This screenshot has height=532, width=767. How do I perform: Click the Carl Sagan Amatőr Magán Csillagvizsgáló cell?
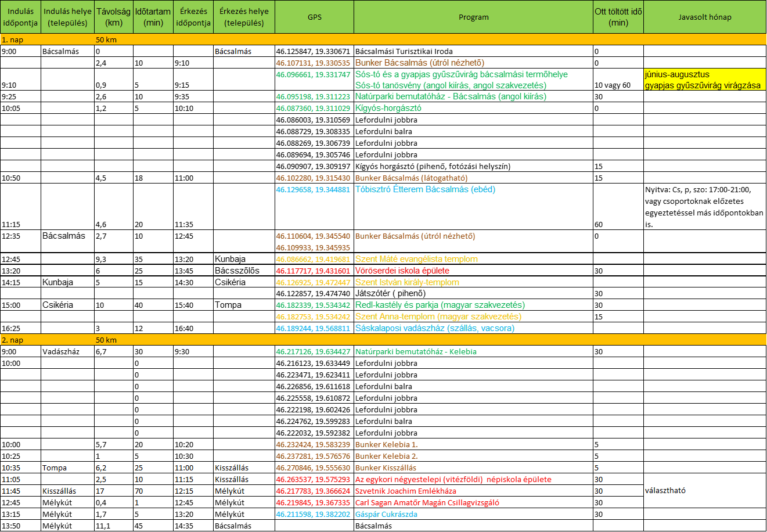click(427, 502)
